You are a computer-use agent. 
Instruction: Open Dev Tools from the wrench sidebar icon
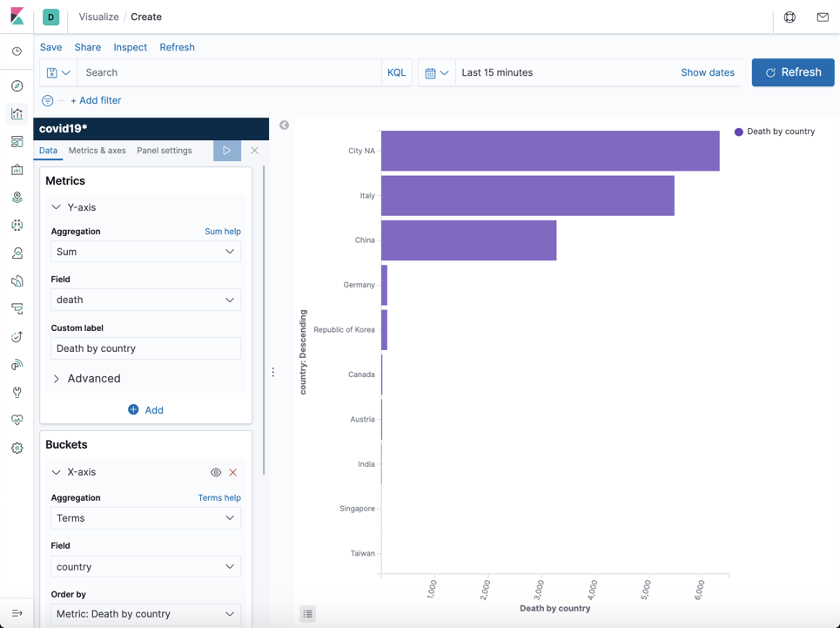[x=17, y=392]
